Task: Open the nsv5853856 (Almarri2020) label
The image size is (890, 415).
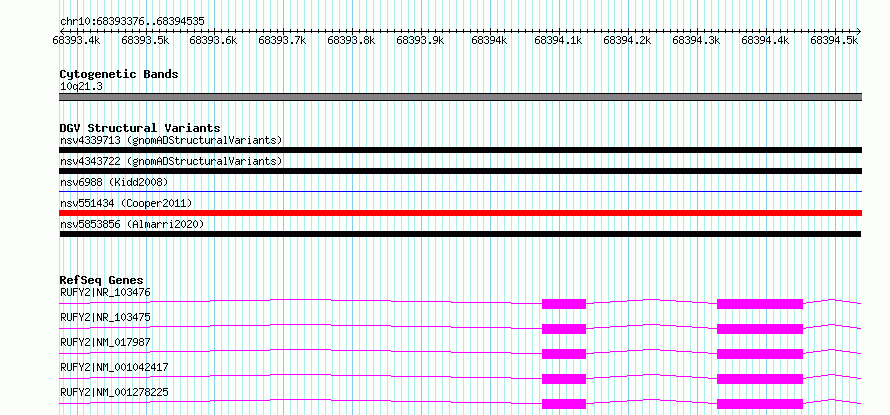Action: click(132, 224)
